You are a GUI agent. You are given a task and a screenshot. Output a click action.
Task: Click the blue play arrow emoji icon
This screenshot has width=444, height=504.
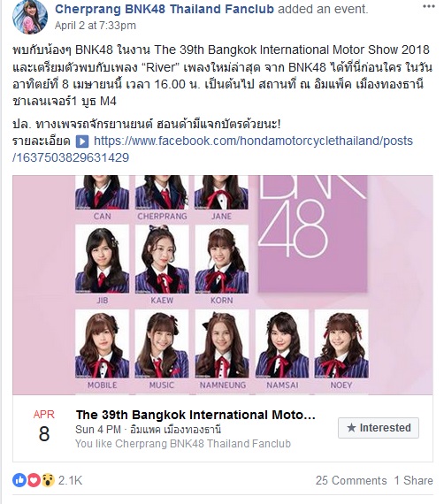tap(82, 141)
